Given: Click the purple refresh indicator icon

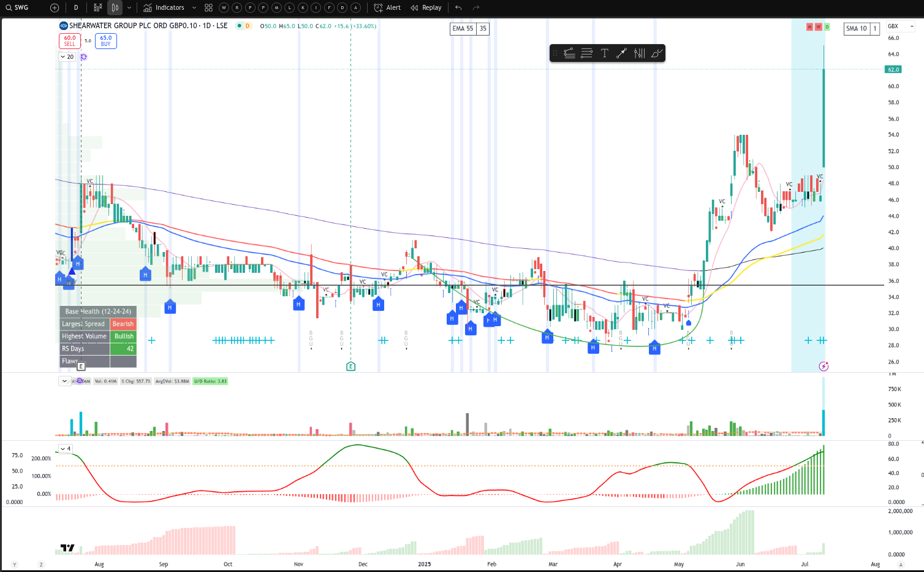Looking at the screenshot, I should click(83, 57).
